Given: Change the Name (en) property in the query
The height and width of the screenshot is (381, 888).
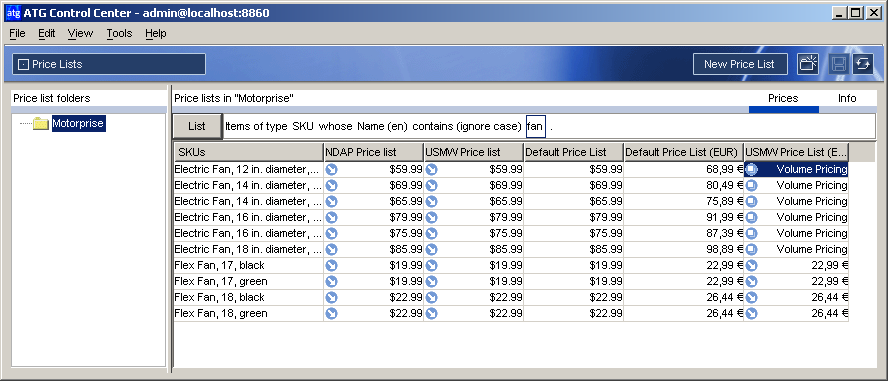Looking at the screenshot, I should click(x=382, y=126).
